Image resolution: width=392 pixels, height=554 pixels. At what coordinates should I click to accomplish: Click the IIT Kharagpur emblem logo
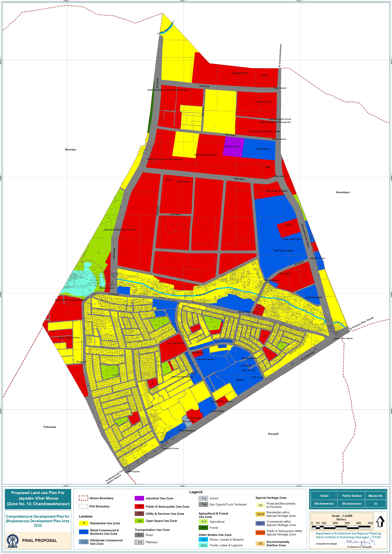[12, 541]
